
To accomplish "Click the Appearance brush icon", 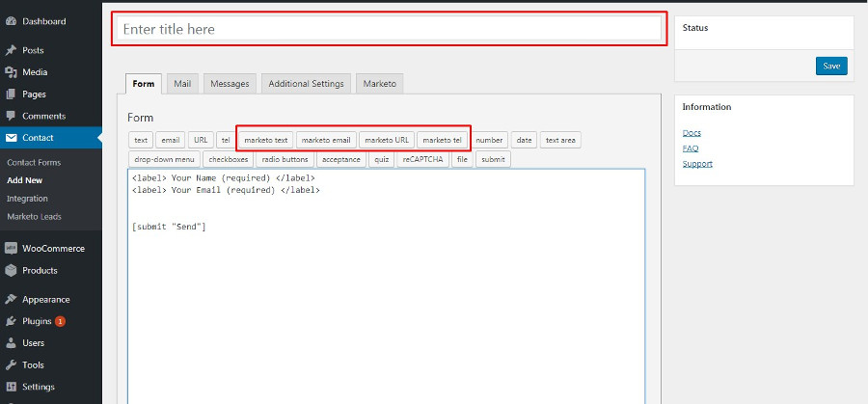I will click(x=11, y=299).
